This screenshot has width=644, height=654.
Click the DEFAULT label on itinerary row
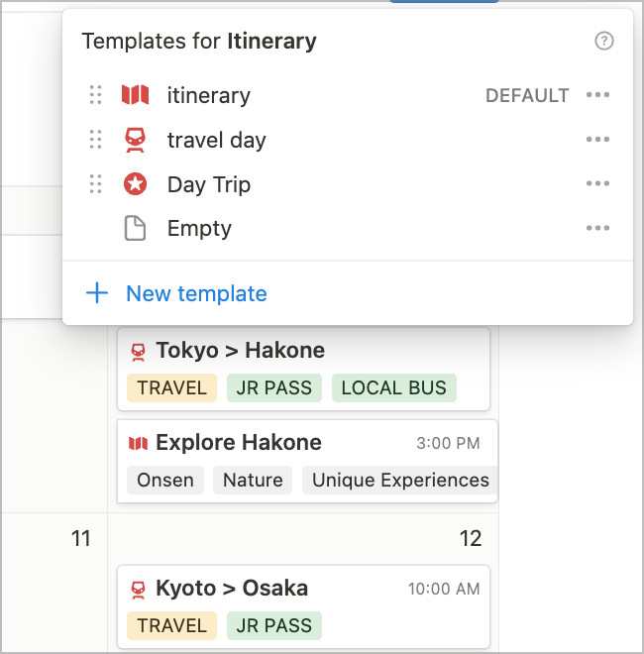527,95
